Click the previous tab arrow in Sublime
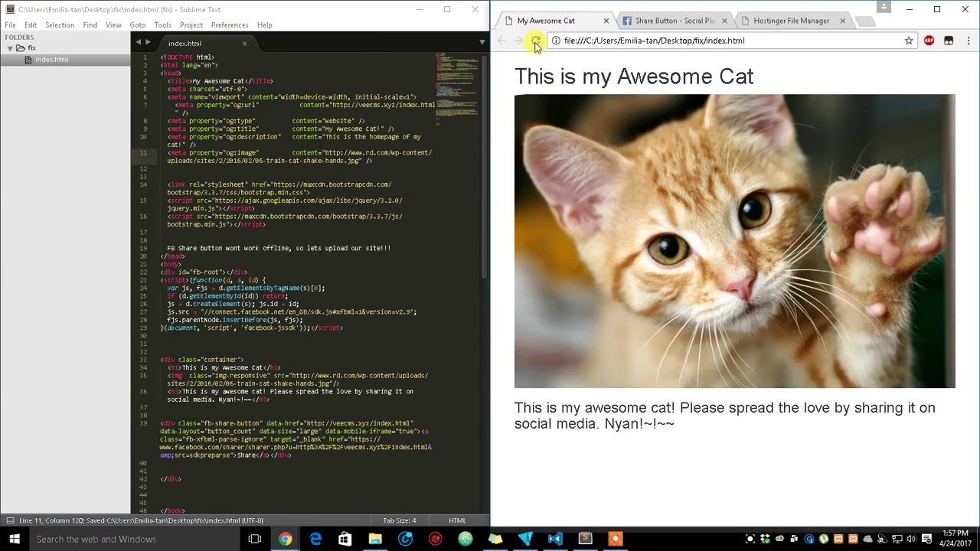Viewport: 980px width, 551px height. click(139, 43)
